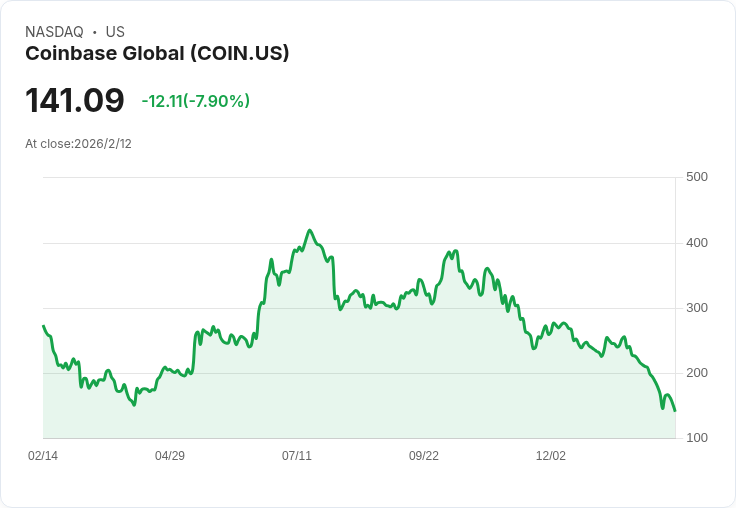This screenshot has height=508, width=736.
Task: Click the bullet separator between NASDAQ and US
Action: [94, 32]
